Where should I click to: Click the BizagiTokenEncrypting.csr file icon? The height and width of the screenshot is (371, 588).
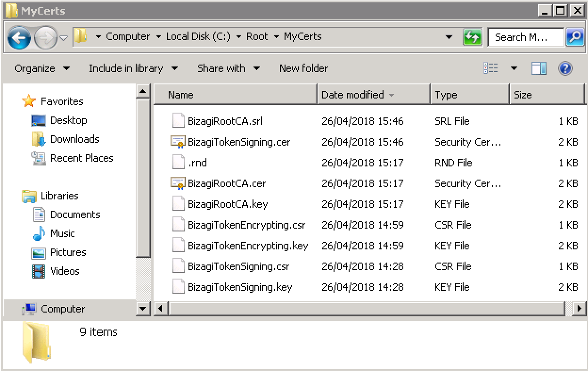[178, 225]
